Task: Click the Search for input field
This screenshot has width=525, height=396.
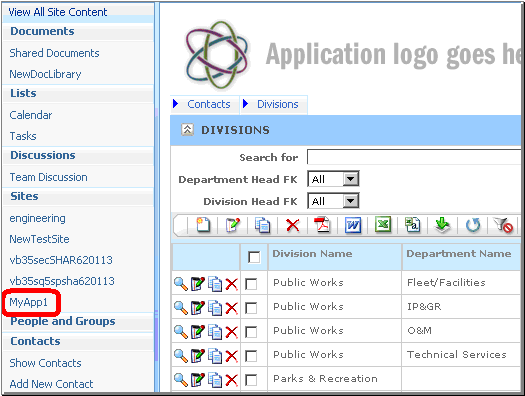Action: (414, 157)
